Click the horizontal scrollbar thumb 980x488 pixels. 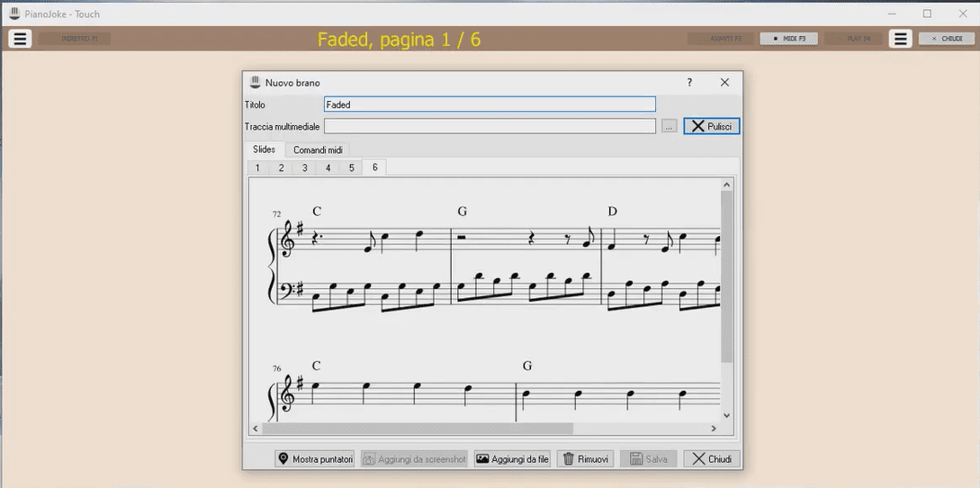click(418, 429)
